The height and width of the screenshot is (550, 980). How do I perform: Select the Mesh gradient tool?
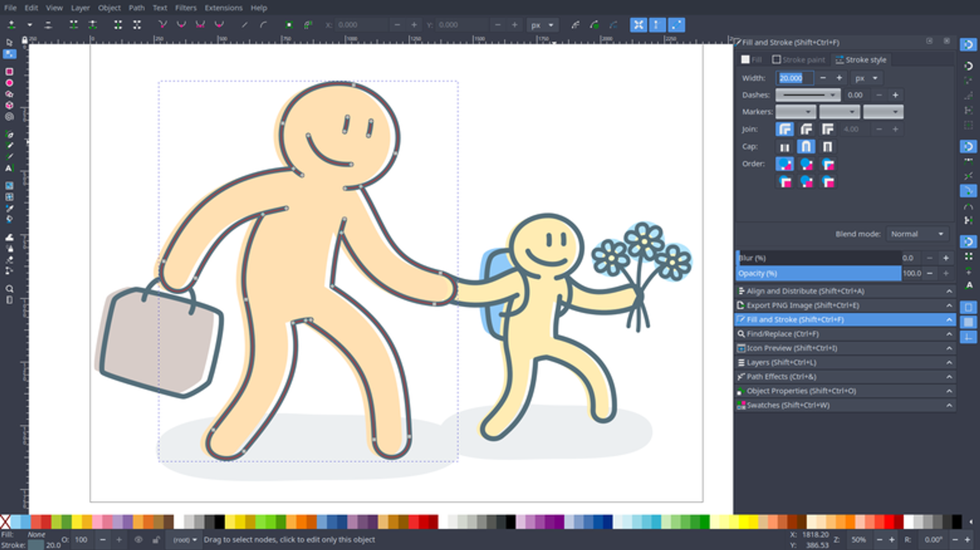[9, 197]
